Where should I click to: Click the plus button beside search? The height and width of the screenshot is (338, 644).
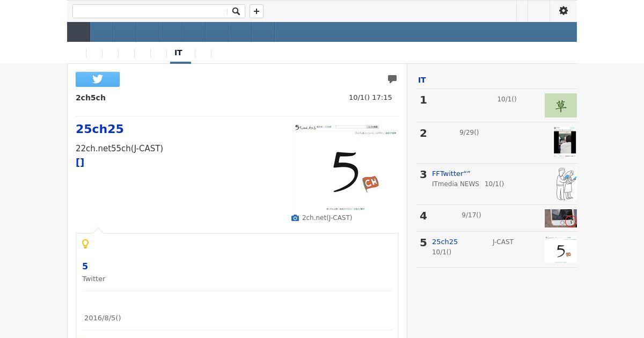(x=257, y=11)
